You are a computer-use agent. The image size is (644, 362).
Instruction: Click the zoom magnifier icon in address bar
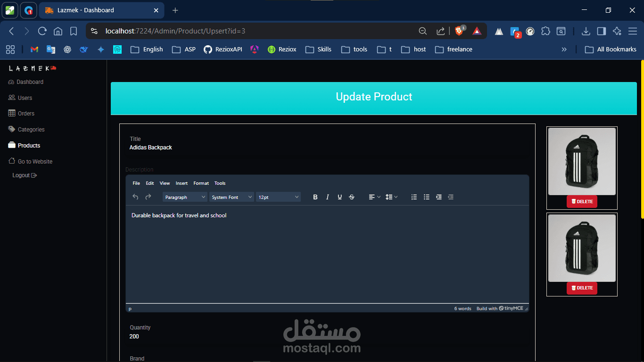pos(423,31)
